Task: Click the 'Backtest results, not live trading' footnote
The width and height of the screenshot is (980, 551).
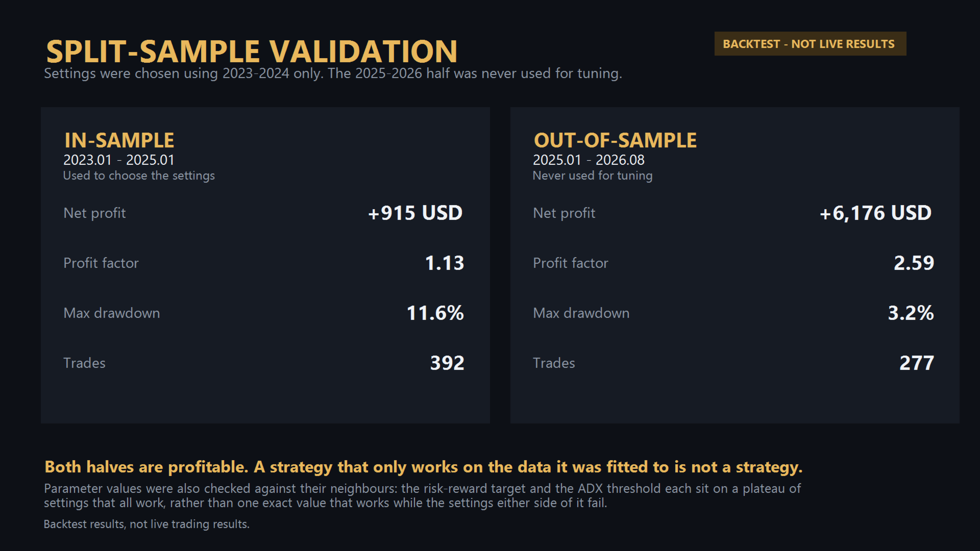Action: click(146, 524)
